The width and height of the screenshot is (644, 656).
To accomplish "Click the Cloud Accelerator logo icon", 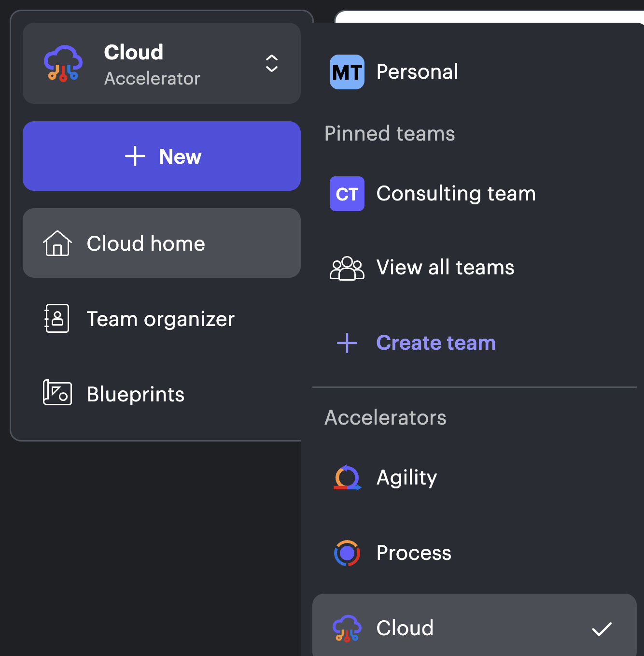I will click(63, 63).
